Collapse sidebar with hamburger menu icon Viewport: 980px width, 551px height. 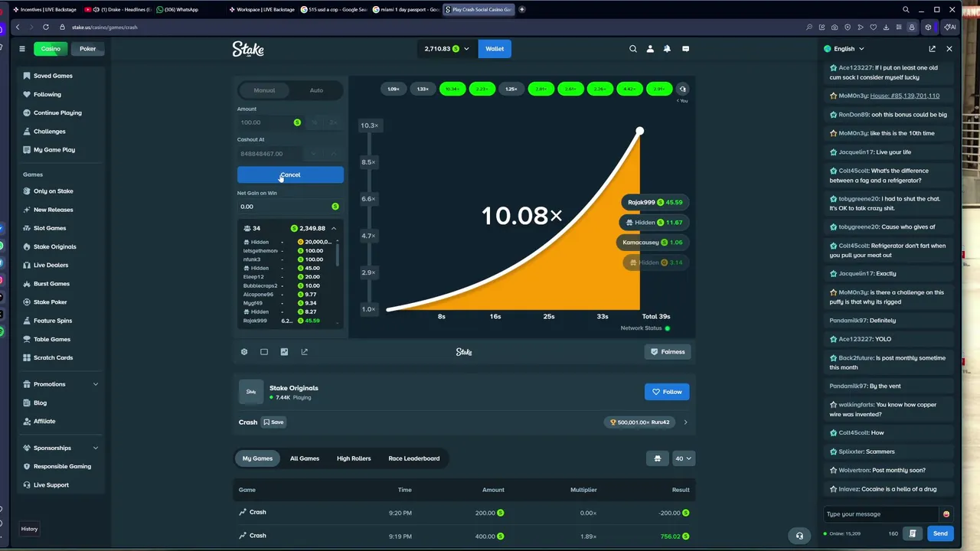22,49
